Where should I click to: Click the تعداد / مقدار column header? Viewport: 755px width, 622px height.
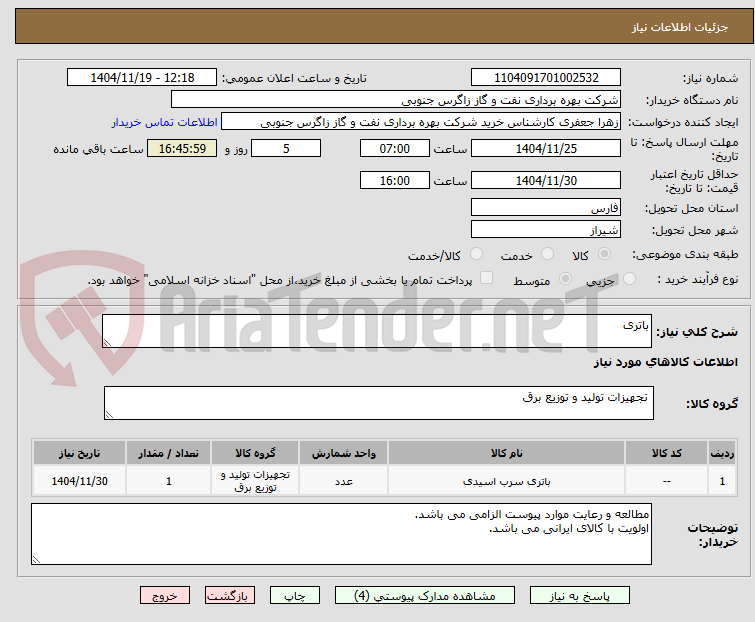click(x=169, y=453)
